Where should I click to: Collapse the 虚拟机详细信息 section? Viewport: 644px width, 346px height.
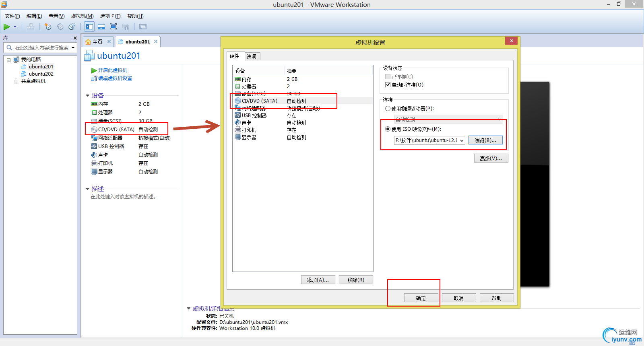pos(188,309)
